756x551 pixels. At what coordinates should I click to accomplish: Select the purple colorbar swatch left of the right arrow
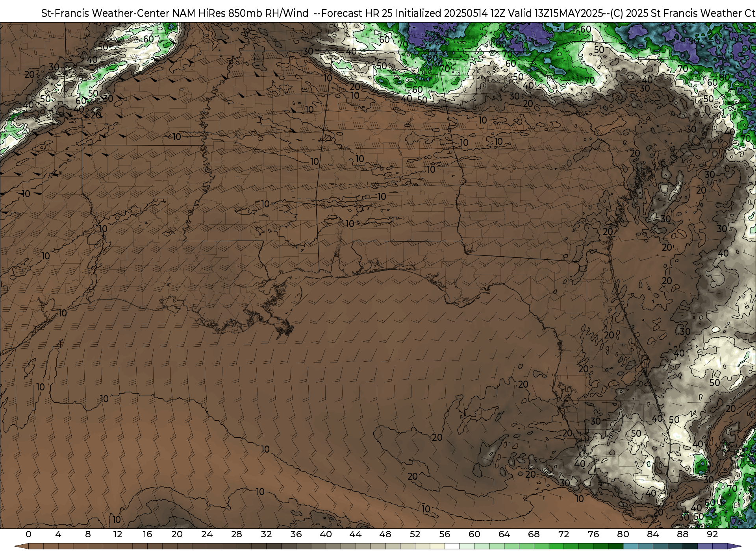tap(720, 546)
